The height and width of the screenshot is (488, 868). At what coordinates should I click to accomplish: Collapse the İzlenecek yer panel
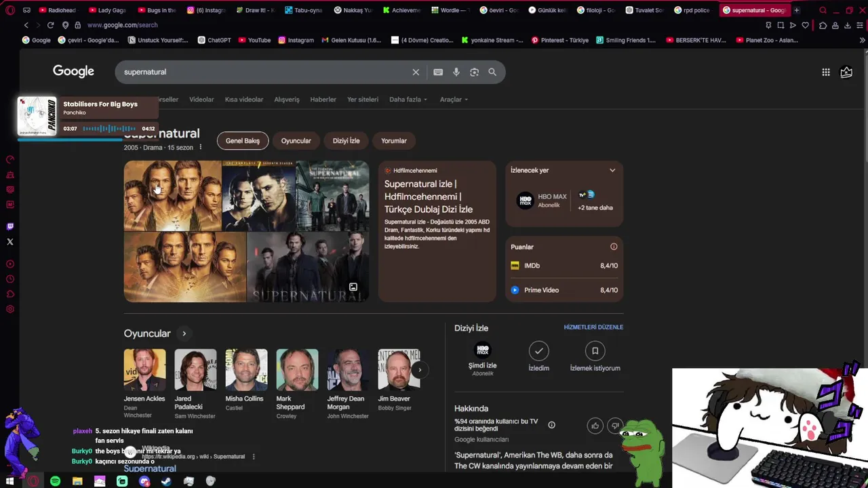(x=612, y=170)
